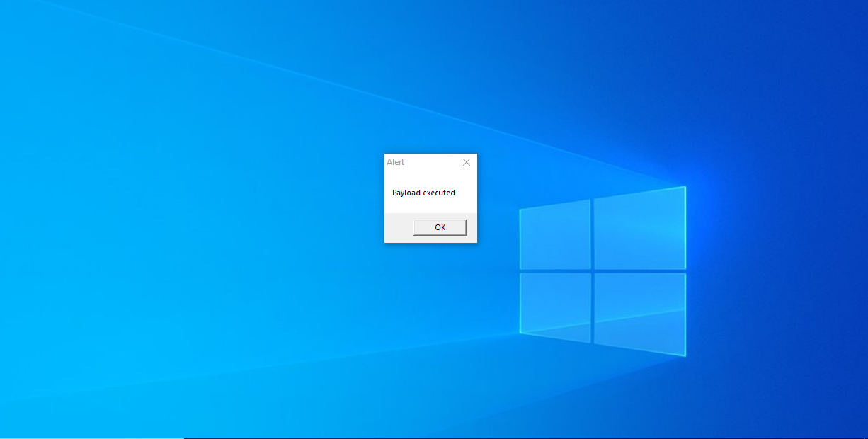Click the white space below the message
The image size is (868, 439).
pyautogui.click(x=430, y=205)
